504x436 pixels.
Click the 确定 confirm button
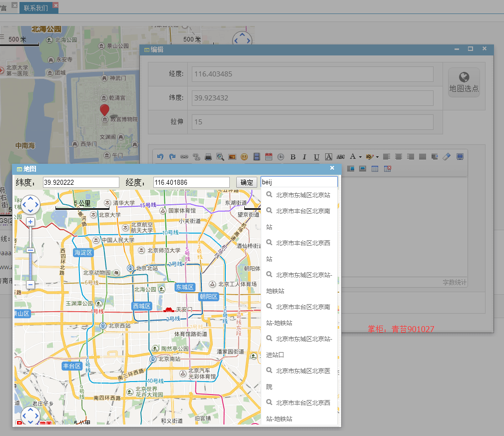pos(247,182)
